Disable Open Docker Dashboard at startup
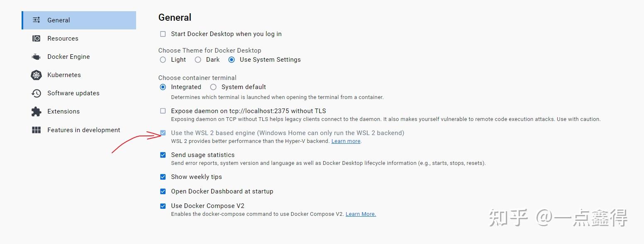The height and width of the screenshot is (244, 644). coord(163,191)
